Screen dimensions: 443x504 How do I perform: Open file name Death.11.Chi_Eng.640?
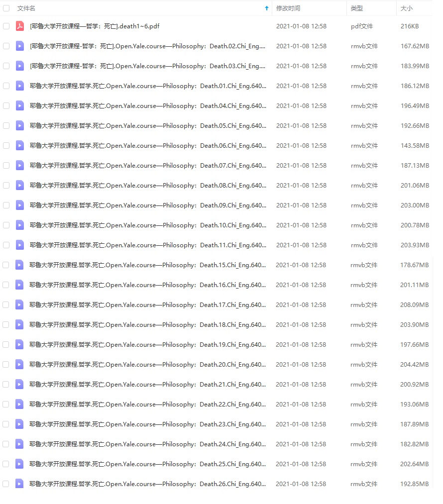pos(148,245)
